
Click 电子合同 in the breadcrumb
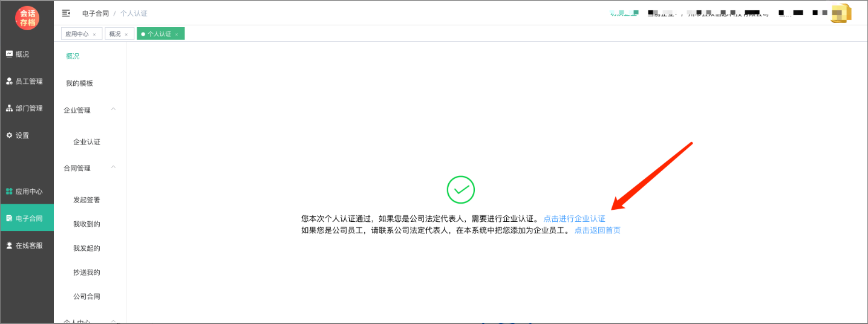pos(96,13)
